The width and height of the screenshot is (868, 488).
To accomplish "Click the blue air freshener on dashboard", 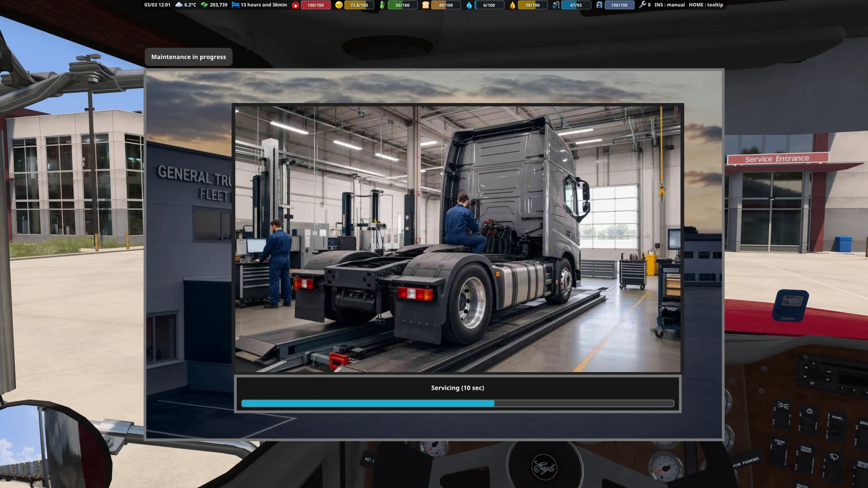I will pos(790,305).
